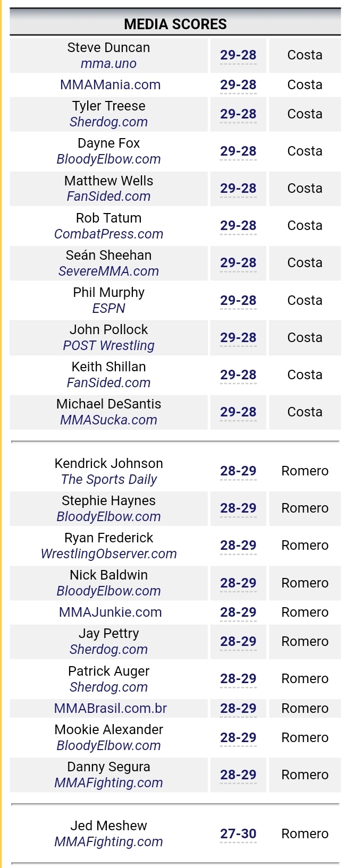The image size is (345, 868).
Task: Open The Sports Daily link
Action: click(x=108, y=480)
